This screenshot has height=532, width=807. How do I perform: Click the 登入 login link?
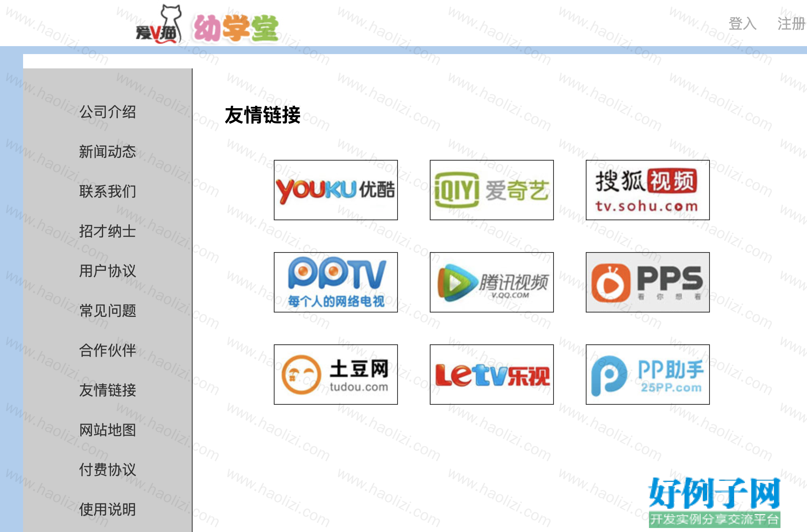point(743,23)
